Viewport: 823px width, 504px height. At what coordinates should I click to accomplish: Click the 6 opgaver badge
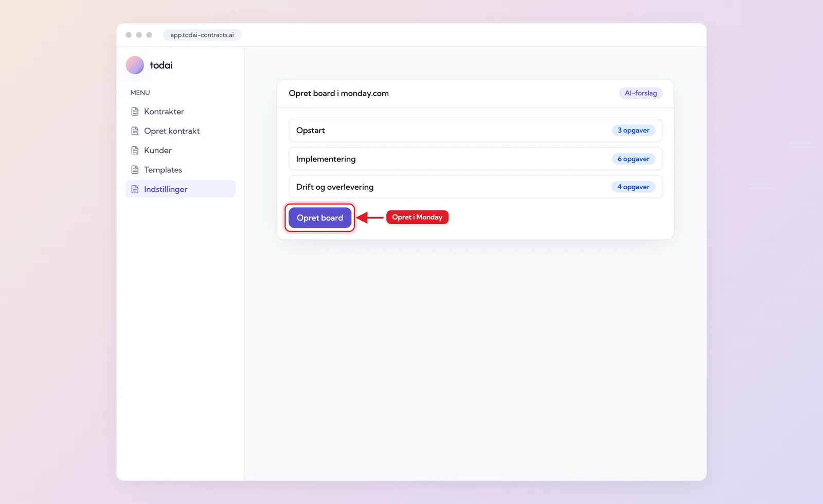pos(633,159)
